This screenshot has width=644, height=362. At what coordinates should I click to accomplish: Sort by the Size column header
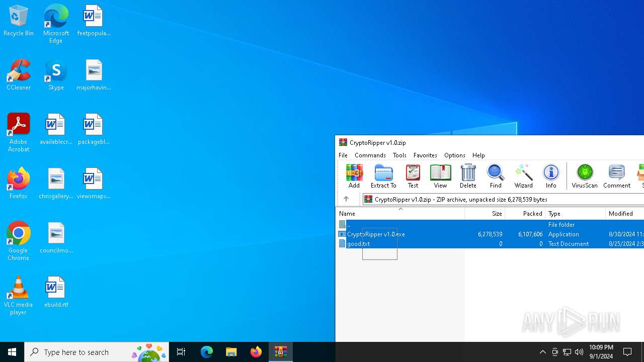[485, 214]
